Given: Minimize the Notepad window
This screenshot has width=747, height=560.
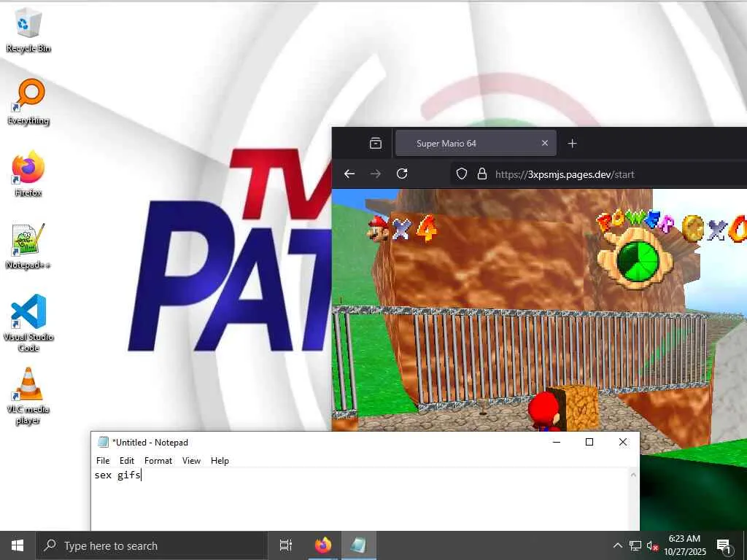Looking at the screenshot, I should (556, 442).
